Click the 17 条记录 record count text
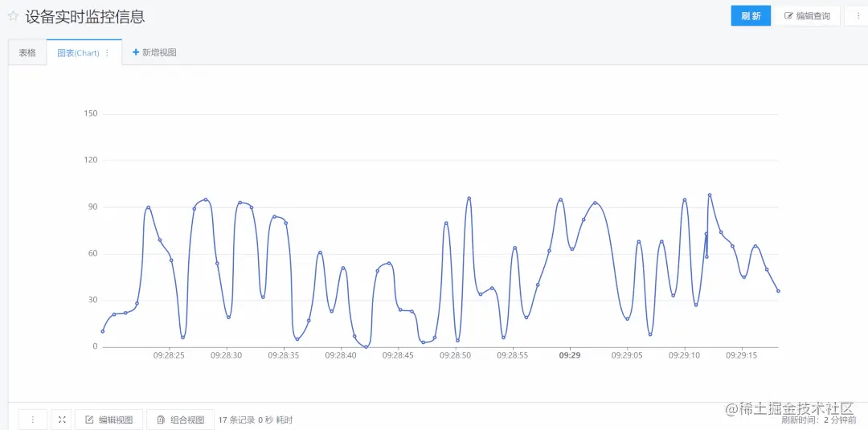Screen dimensions: 868x430 [x=236, y=420]
